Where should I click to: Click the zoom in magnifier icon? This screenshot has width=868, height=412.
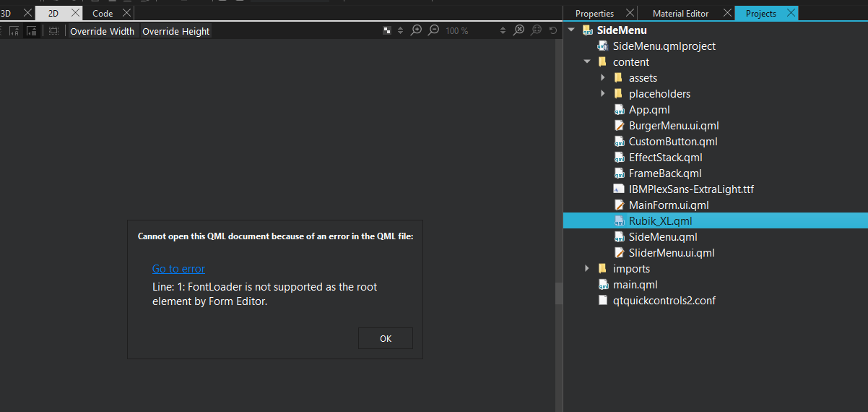point(416,30)
